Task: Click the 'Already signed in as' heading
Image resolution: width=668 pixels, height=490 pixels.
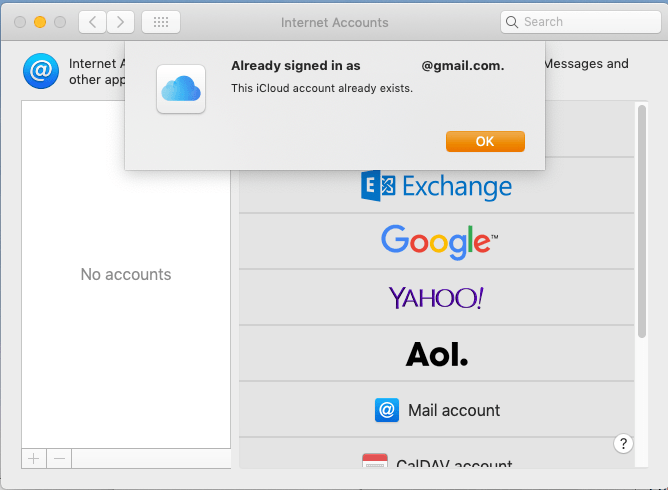Action: (x=296, y=66)
